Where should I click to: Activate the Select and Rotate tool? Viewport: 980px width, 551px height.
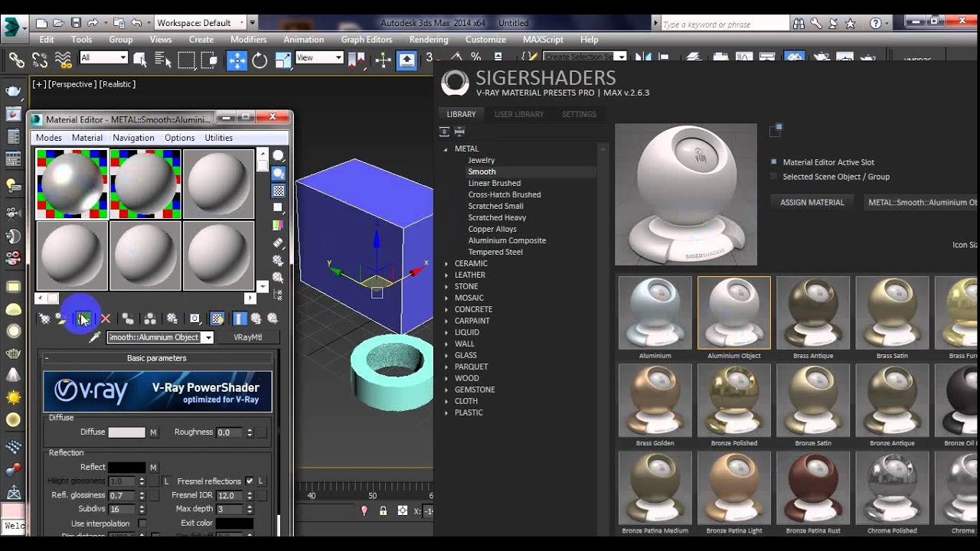pyautogui.click(x=260, y=60)
